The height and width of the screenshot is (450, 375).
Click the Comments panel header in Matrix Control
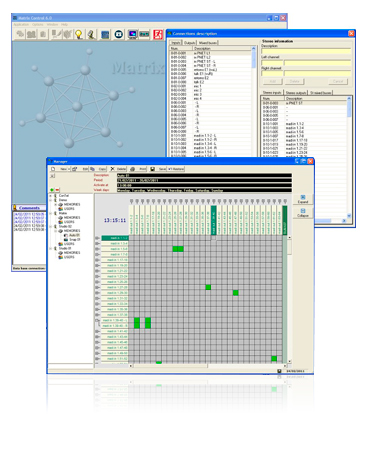pyautogui.click(x=29, y=207)
